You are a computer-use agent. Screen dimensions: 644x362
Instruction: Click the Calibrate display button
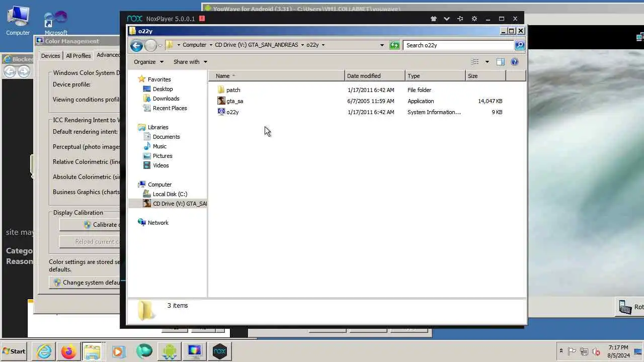click(x=90, y=225)
